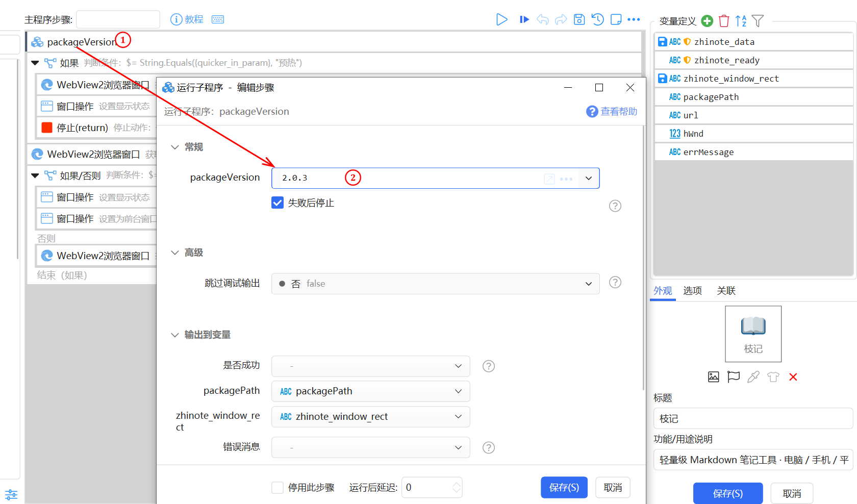Click the help icon beside 错误消息
This screenshot has height=504, width=857.
pos(489,447)
